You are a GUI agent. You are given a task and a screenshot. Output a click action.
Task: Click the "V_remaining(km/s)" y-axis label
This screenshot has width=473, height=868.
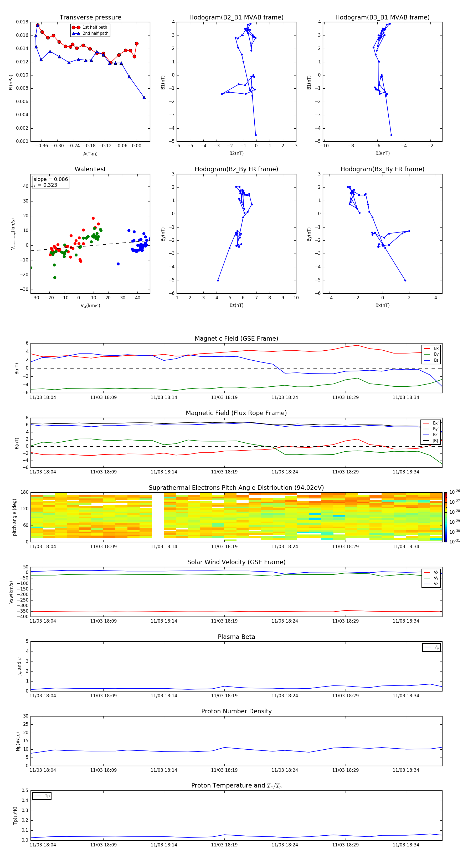(13, 234)
